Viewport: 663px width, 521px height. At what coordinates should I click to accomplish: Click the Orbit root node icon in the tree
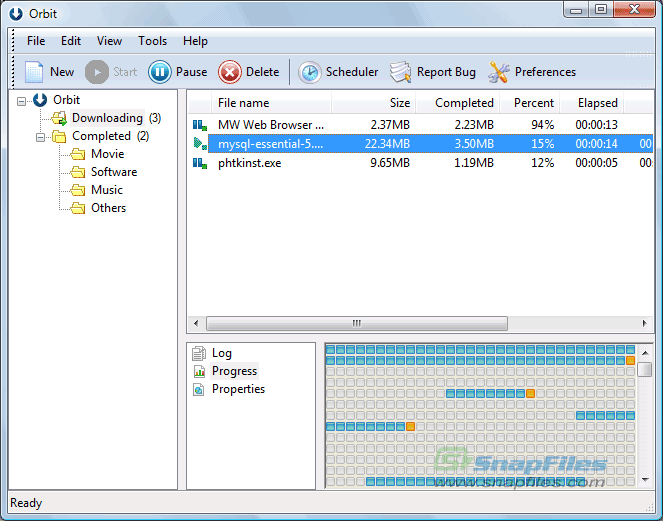(40, 100)
